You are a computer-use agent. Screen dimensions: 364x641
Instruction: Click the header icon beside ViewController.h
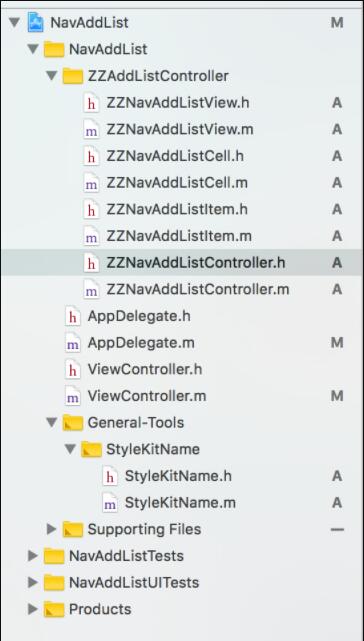coord(73,370)
